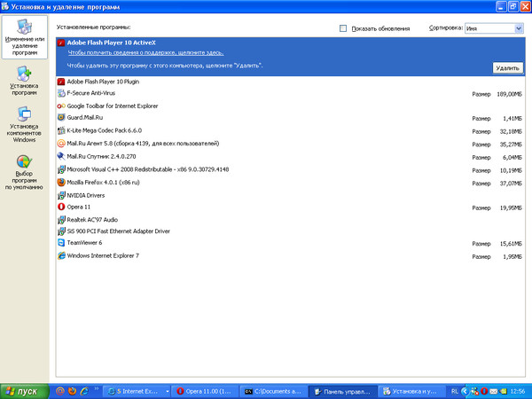532x399 pixels.
Task: Click the Google Toolbar for Internet Explorer icon
Action: 61,106
